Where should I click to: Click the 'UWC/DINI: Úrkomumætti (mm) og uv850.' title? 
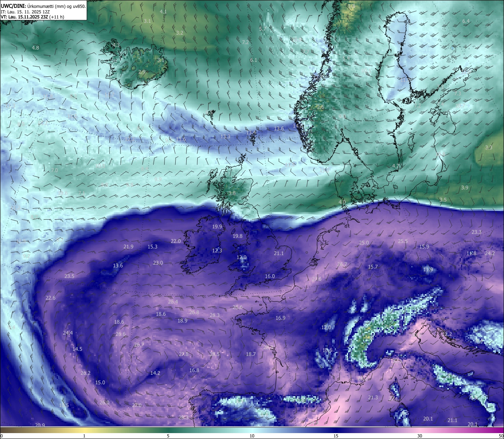[x=43, y=6]
